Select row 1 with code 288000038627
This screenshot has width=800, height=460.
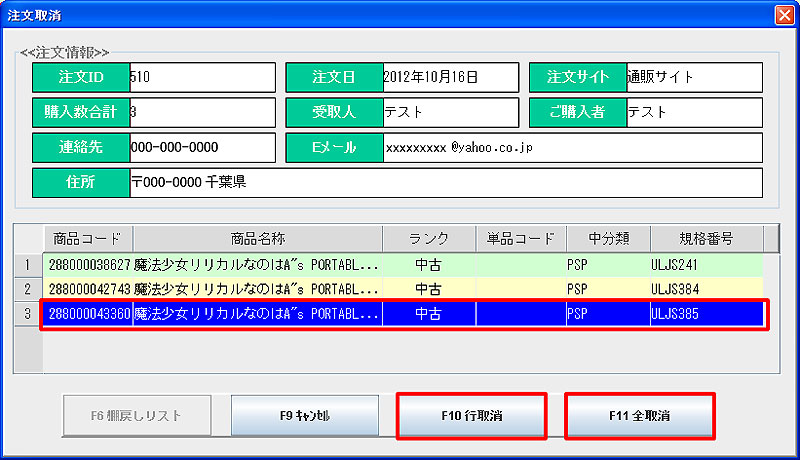coord(88,264)
